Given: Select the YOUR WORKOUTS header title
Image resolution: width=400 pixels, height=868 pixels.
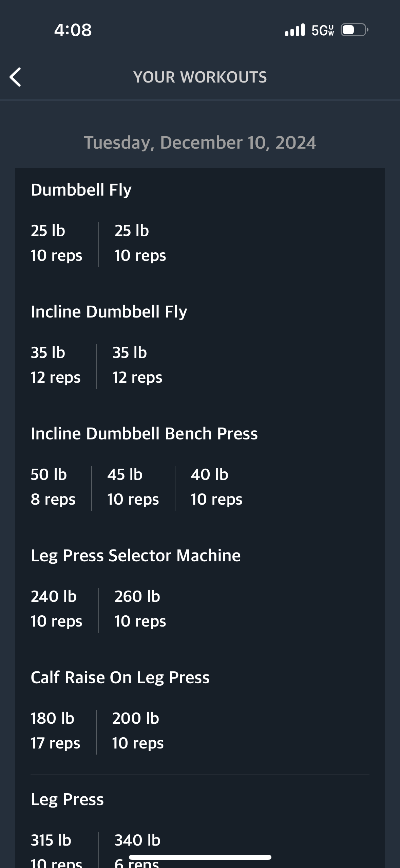Looking at the screenshot, I should [200, 77].
